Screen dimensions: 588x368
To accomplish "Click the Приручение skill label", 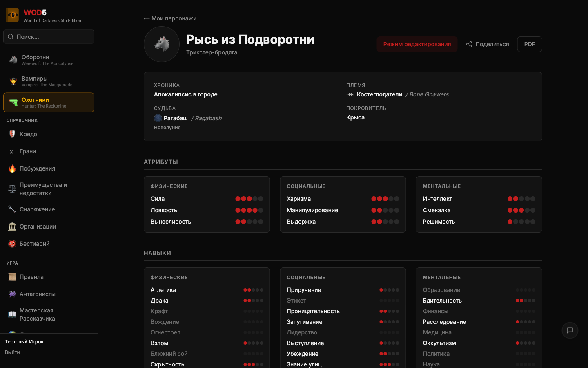I will [x=304, y=290].
